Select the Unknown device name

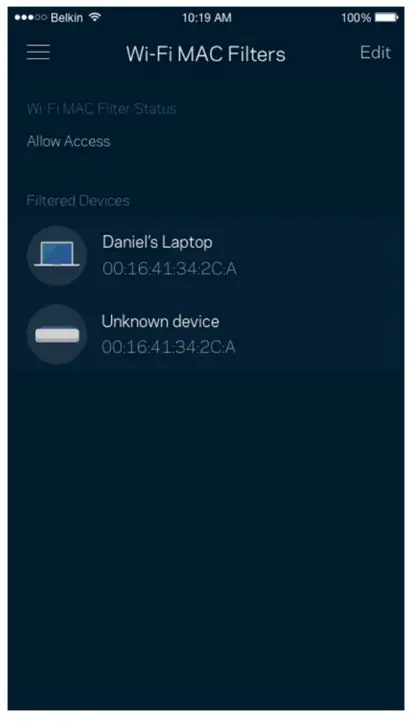pyautogui.click(x=160, y=321)
